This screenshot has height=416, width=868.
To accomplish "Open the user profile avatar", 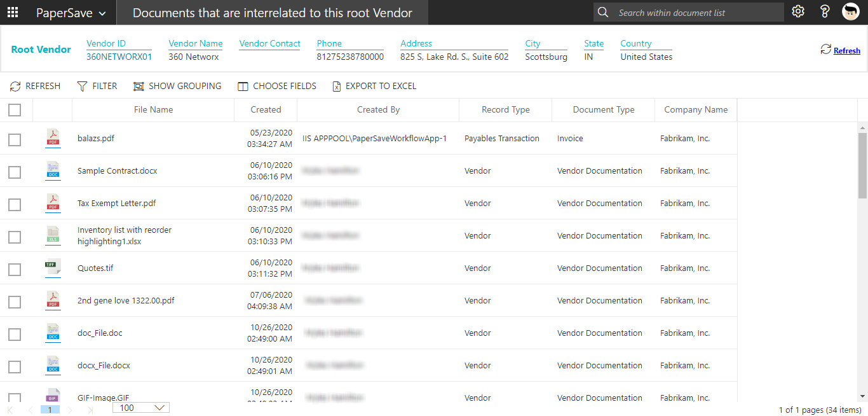I will click(x=851, y=11).
